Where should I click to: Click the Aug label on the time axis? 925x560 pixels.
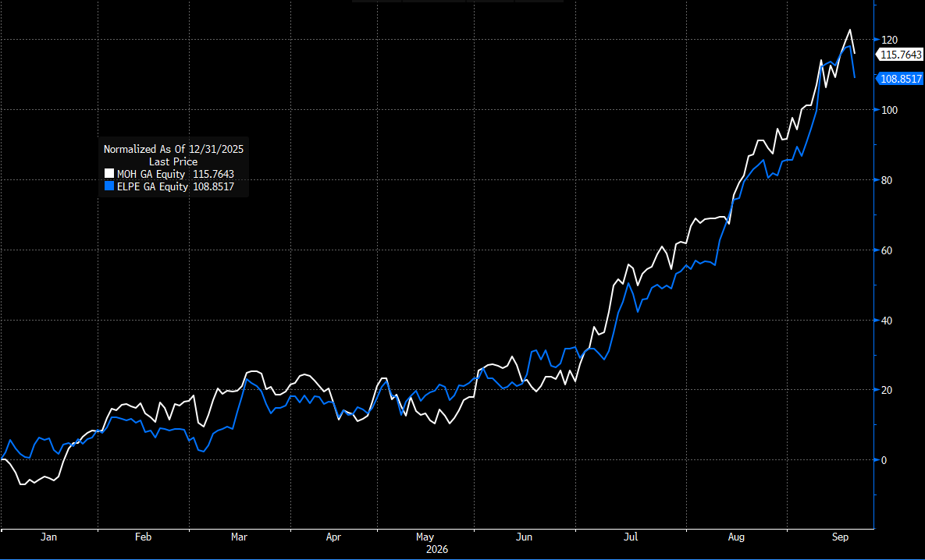[736, 537]
